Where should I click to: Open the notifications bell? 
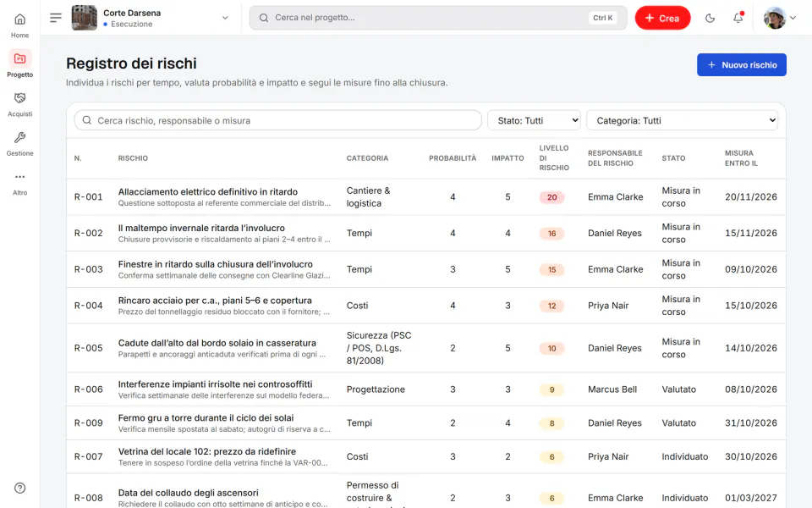738,18
